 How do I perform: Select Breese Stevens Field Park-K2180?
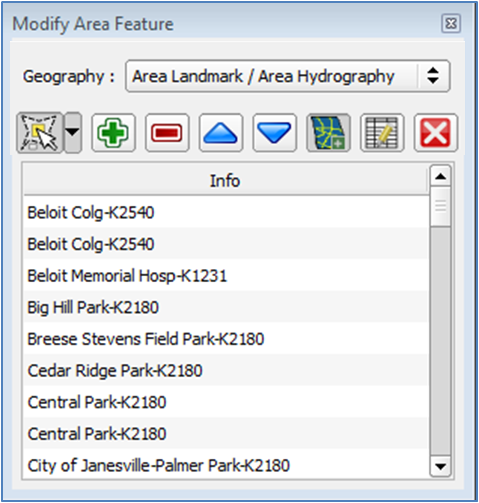225,339
